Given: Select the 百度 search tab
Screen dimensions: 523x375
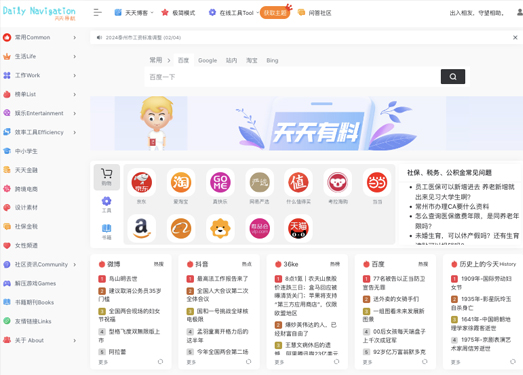Looking at the screenshot, I should tap(183, 60).
